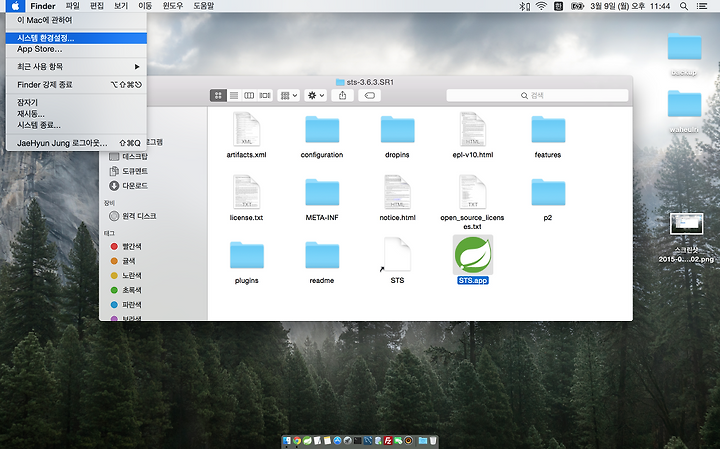This screenshot has width=720, height=449.
Task: Select the blue 파란색 tag
Action: 126,305
